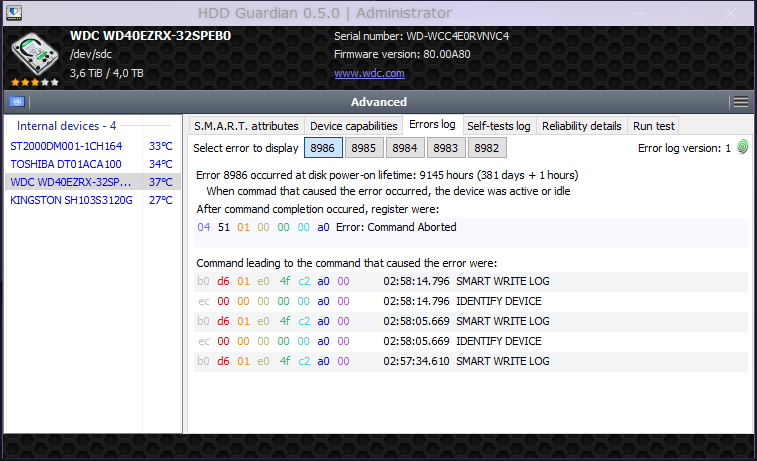Click IDENTIFY DEVICE row at 02:58:14.796
The width and height of the screenshot is (757, 461).
471,301
